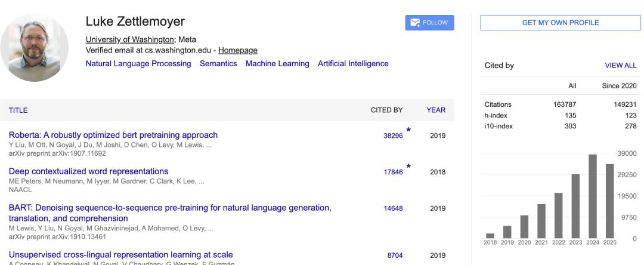Sort publications by Title column header

18,110
